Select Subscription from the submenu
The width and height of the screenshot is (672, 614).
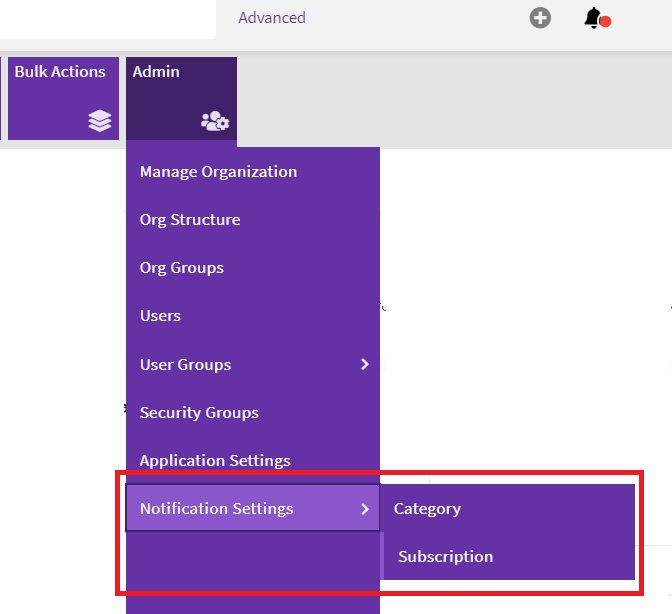point(445,557)
